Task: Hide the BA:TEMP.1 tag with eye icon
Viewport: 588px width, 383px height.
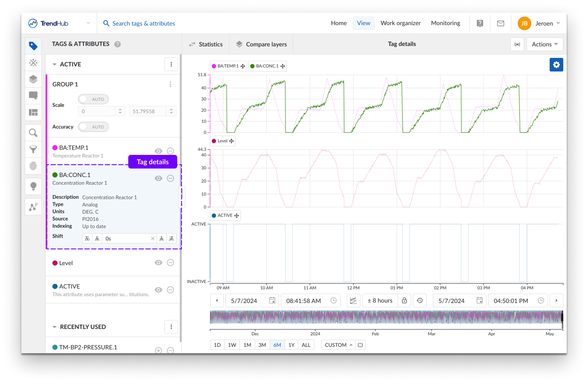Action: tap(159, 151)
